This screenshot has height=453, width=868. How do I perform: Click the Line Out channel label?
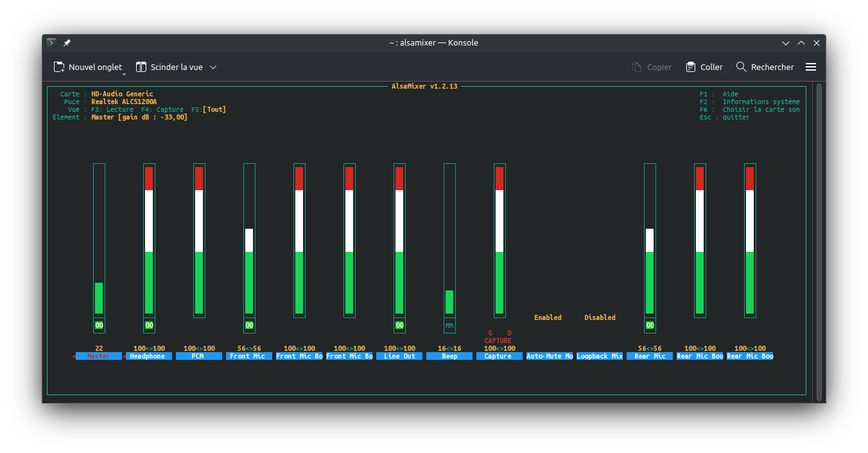399,356
